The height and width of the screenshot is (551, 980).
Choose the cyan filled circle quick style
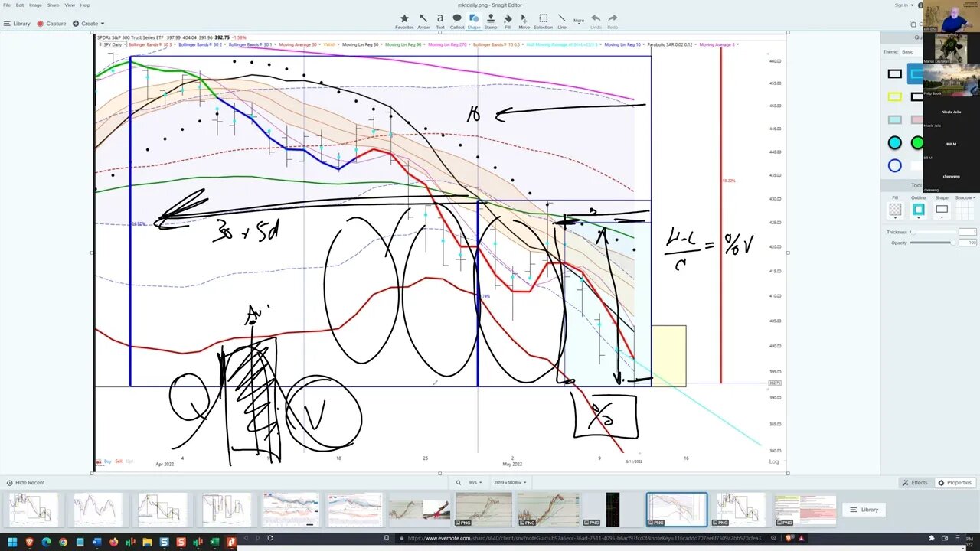coord(894,143)
